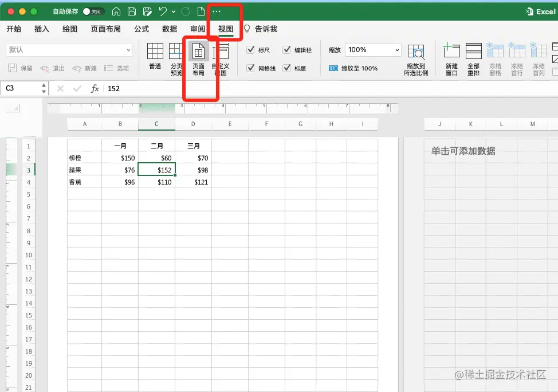
Task: Cancel formula entry with X icon
Action: (60, 88)
